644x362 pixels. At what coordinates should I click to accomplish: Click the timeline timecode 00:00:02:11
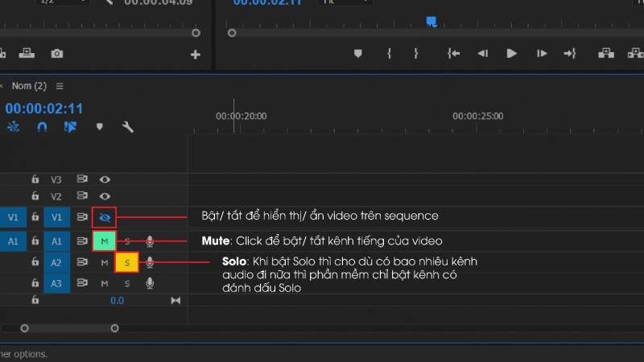[44, 109]
